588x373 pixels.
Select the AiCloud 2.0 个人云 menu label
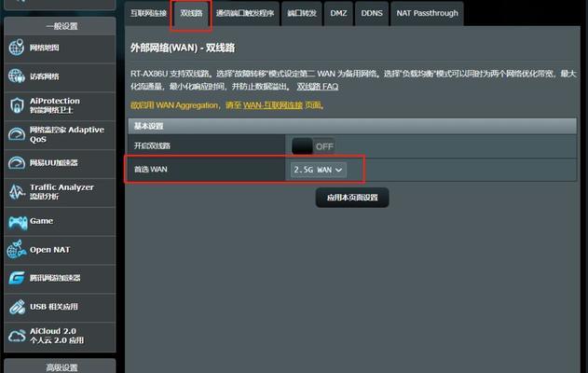(x=57, y=336)
